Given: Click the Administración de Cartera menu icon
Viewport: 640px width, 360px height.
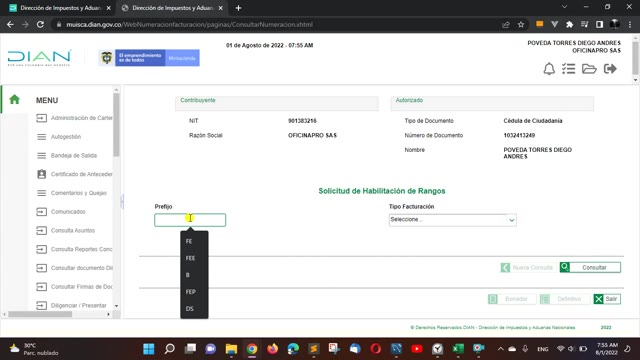Looking at the screenshot, I should click(x=41, y=118).
